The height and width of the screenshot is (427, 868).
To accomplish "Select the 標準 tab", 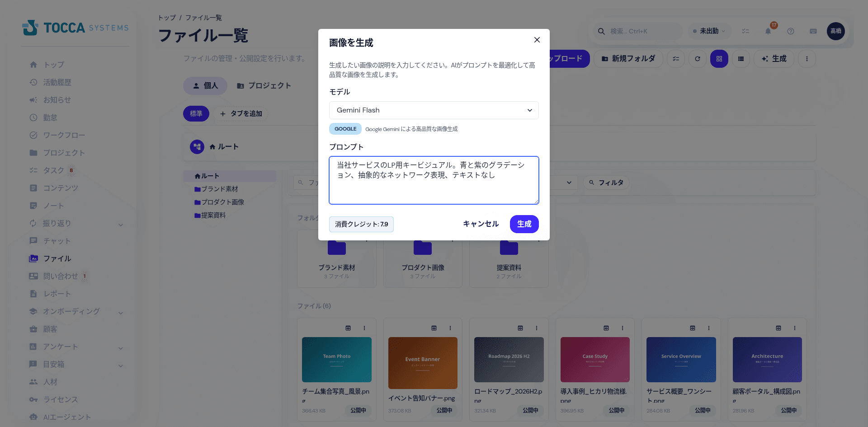I will click(196, 113).
